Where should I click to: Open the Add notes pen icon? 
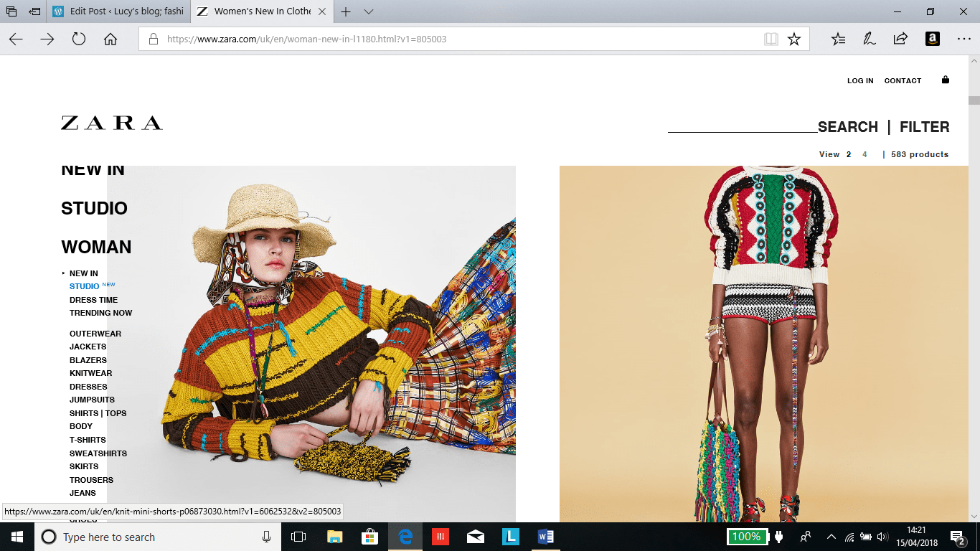pyautogui.click(x=870, y=39)
